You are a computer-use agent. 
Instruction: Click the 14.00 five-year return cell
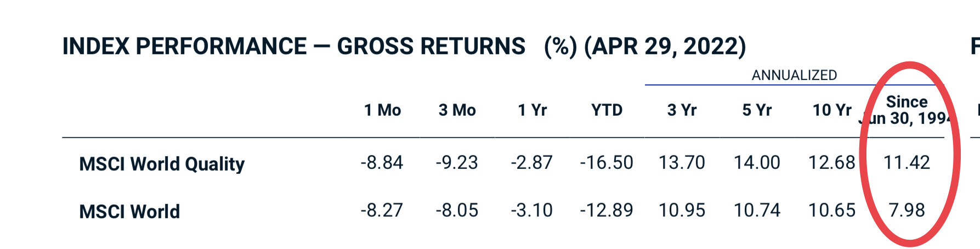[757, 163]
